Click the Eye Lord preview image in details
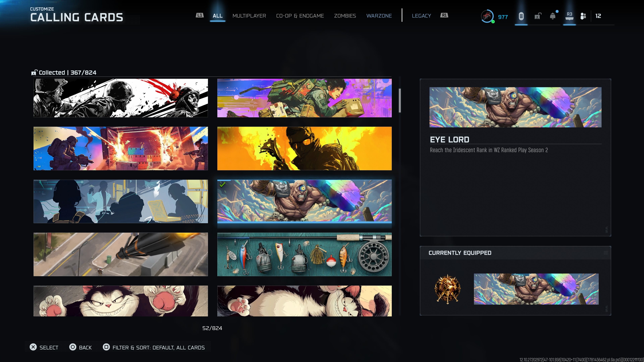 515,107
